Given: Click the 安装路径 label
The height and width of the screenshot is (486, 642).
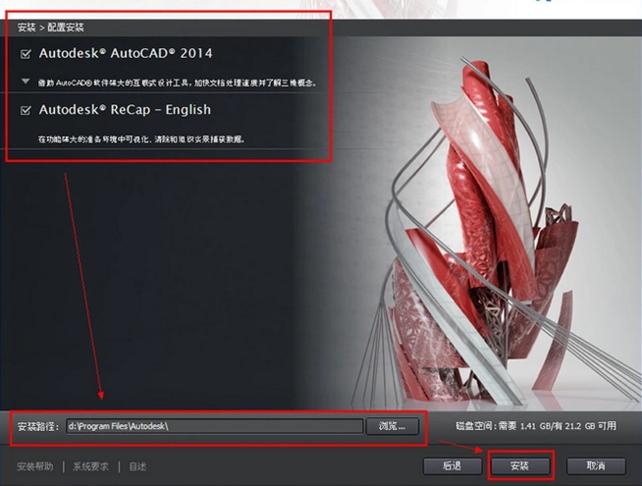Looking at the screenshot, I should click(39, 426).
